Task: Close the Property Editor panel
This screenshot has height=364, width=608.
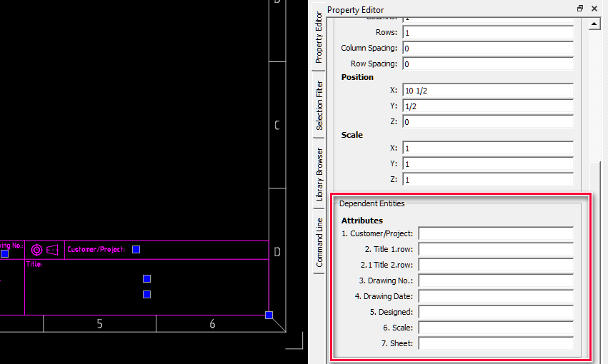Action: [x=594, y=9]
